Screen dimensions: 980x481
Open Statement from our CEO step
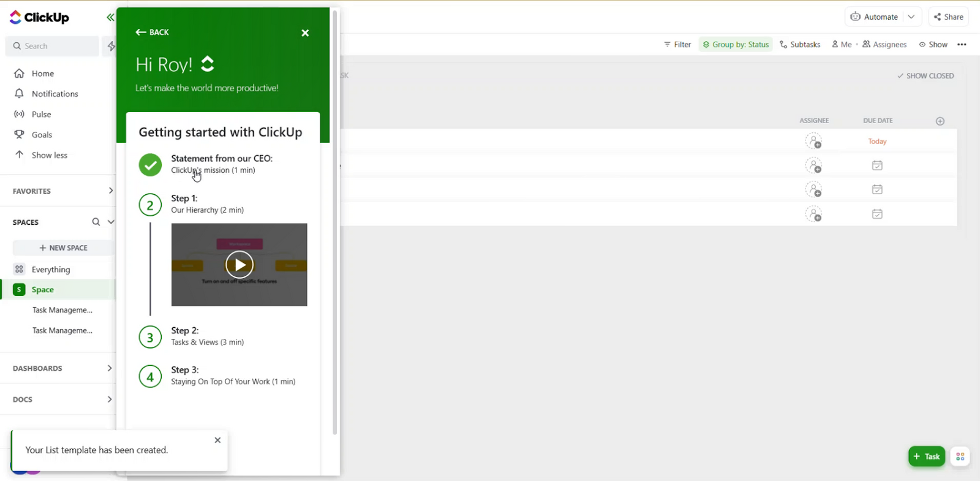pyautogui.click(x=222, y=164)
